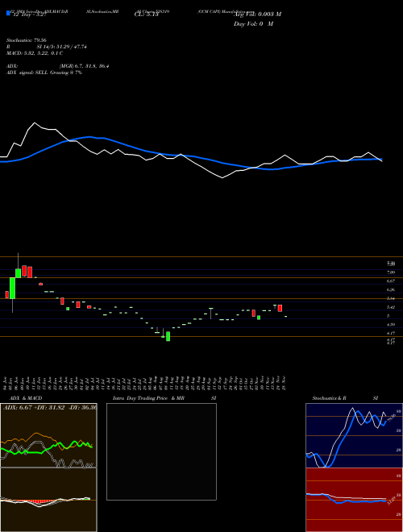Click the blue 12-day SMA legend square

[9, 13]
